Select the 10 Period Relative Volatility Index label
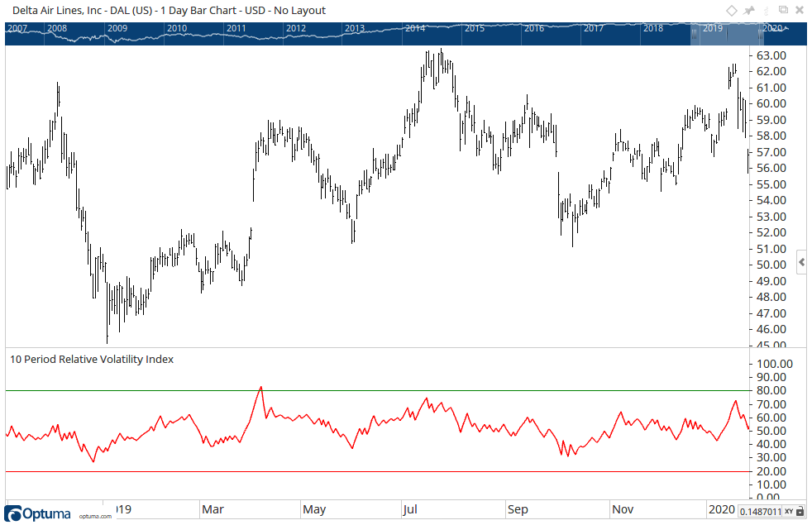The image size is (812, 525). pos(92,360)
